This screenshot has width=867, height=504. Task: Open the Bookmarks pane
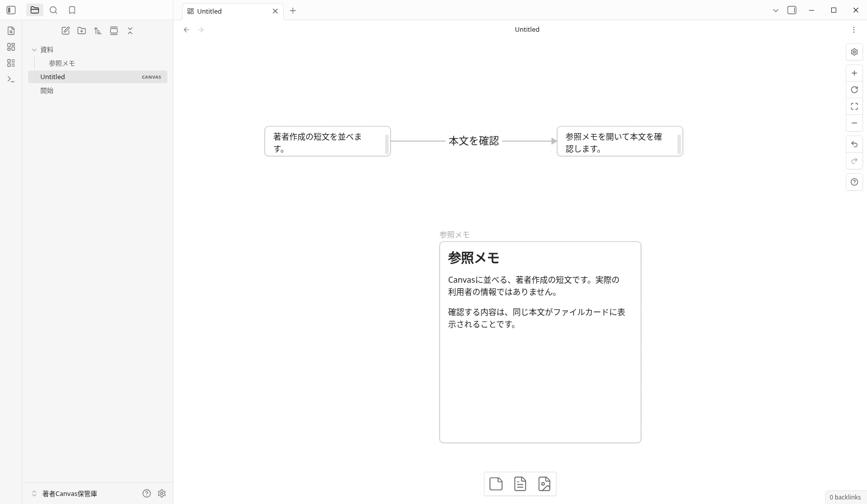pos(72,10)
